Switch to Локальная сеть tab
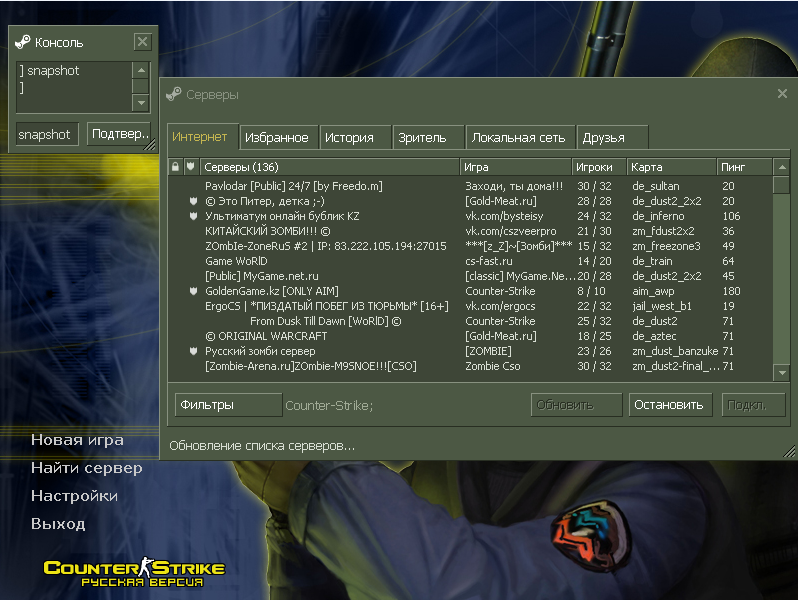Image resolution: width=798 pixels, height=600 pixels. pos(520,137)
